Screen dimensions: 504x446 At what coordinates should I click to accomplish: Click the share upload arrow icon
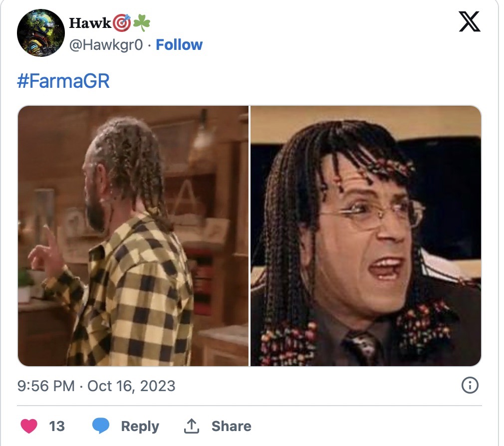192,426
